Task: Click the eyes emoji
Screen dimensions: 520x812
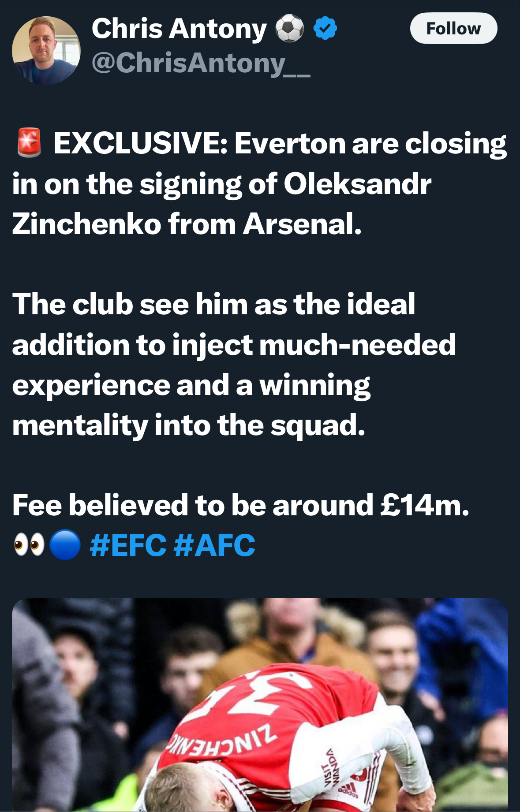Action: [x=29, y=545]
